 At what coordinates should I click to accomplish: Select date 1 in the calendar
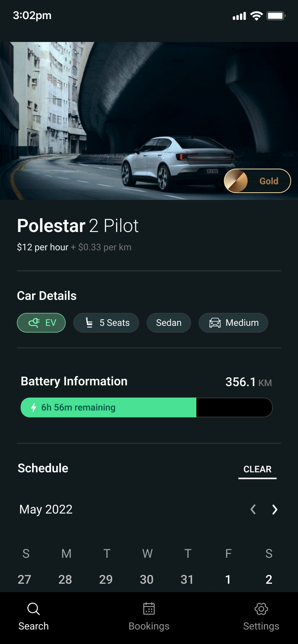click(228, 580)
